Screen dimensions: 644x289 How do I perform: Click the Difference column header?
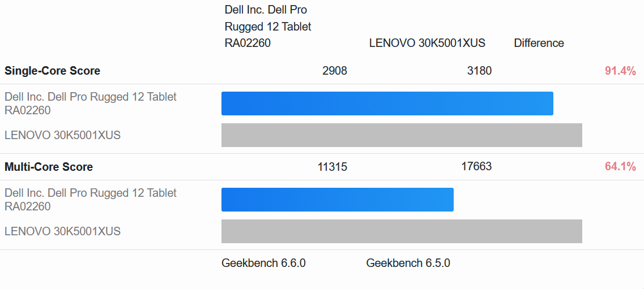click(539, 43)
